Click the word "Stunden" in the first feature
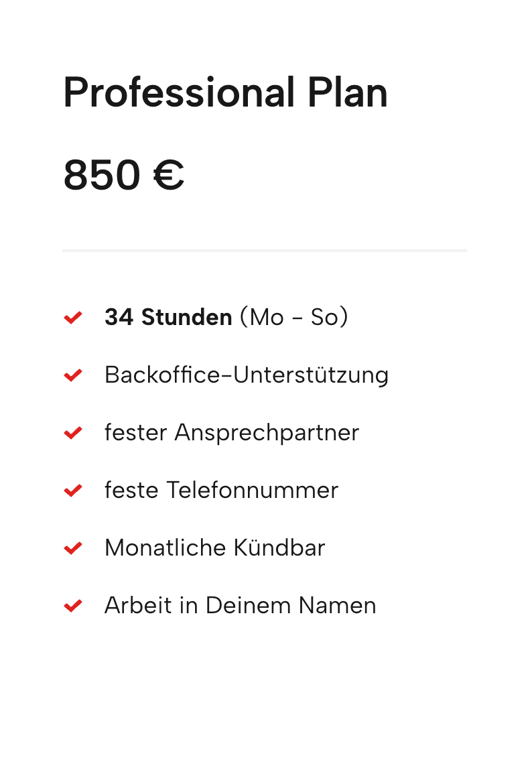The height and width of the screenshot is (760, 532). [x=186, y=318]
